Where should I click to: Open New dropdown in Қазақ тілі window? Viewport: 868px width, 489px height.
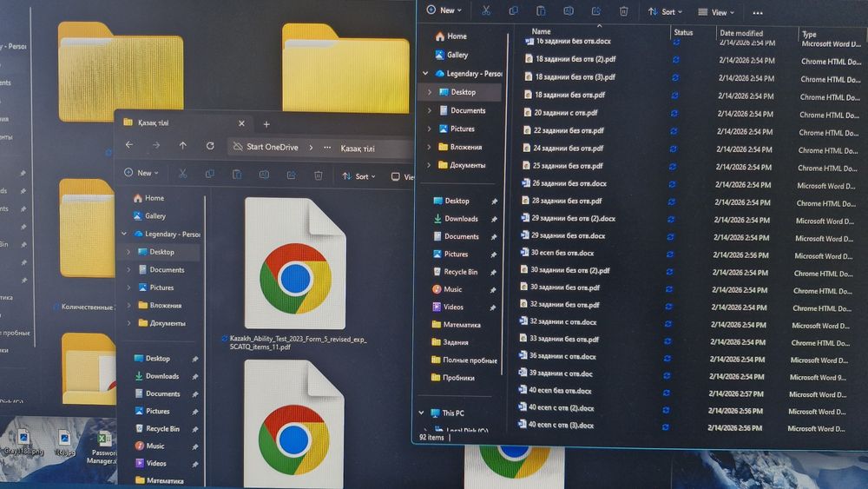141,173
